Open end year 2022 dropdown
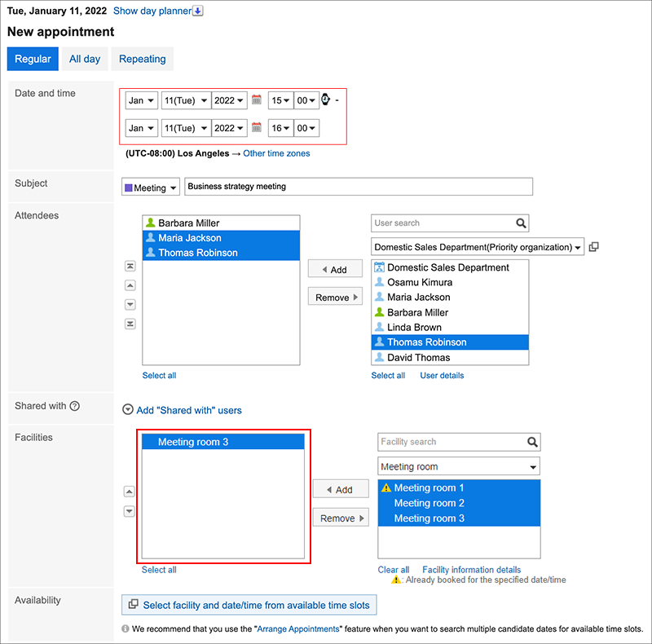Image resolution: width=652 pixels, height=644 pixels. [229, 128]
